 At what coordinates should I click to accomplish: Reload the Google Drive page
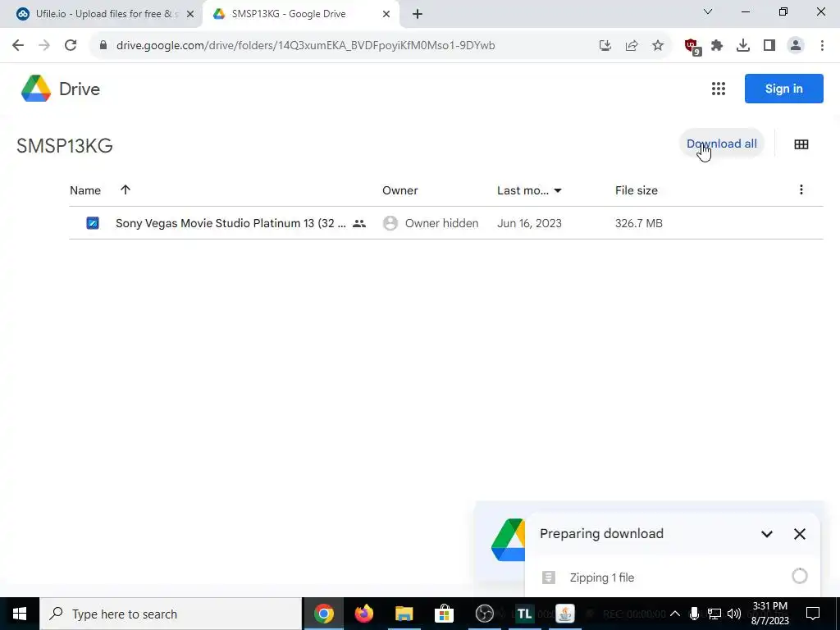(71, 46)
